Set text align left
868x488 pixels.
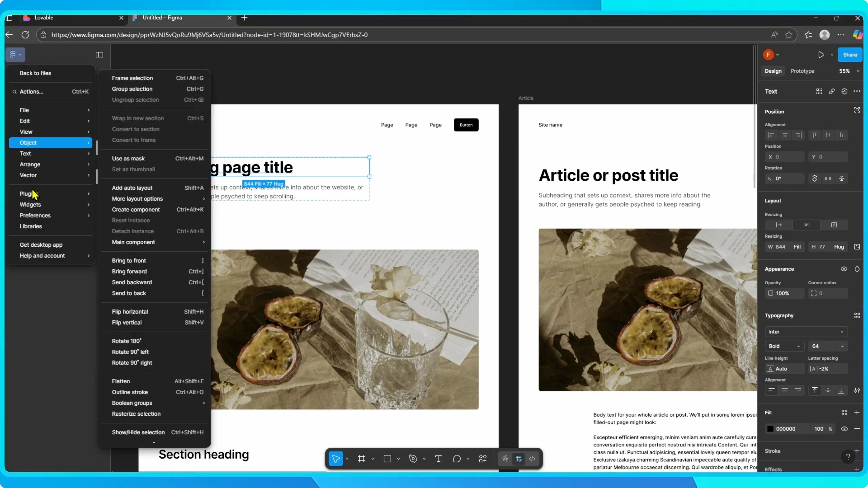click(x=771, y=390)
